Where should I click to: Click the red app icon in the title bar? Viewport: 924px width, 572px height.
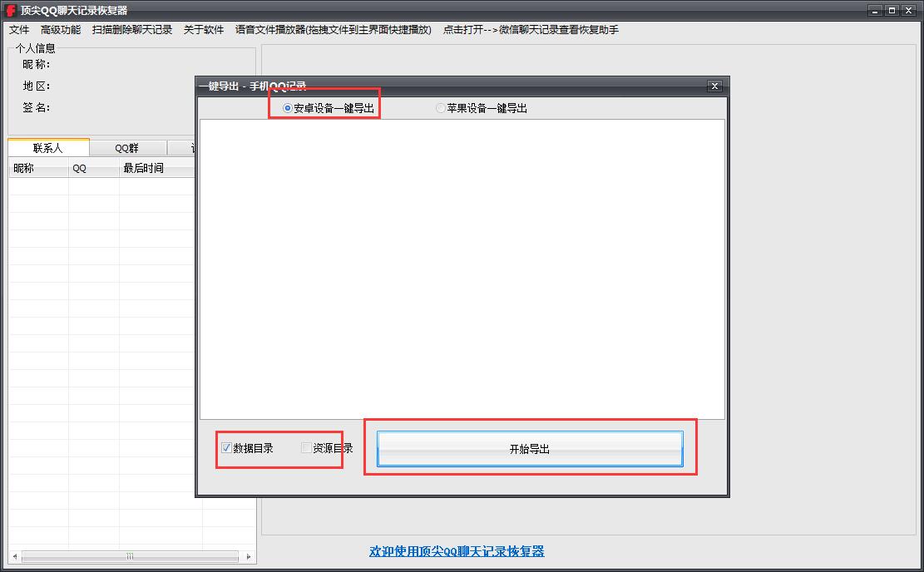[x=11, y=11]
